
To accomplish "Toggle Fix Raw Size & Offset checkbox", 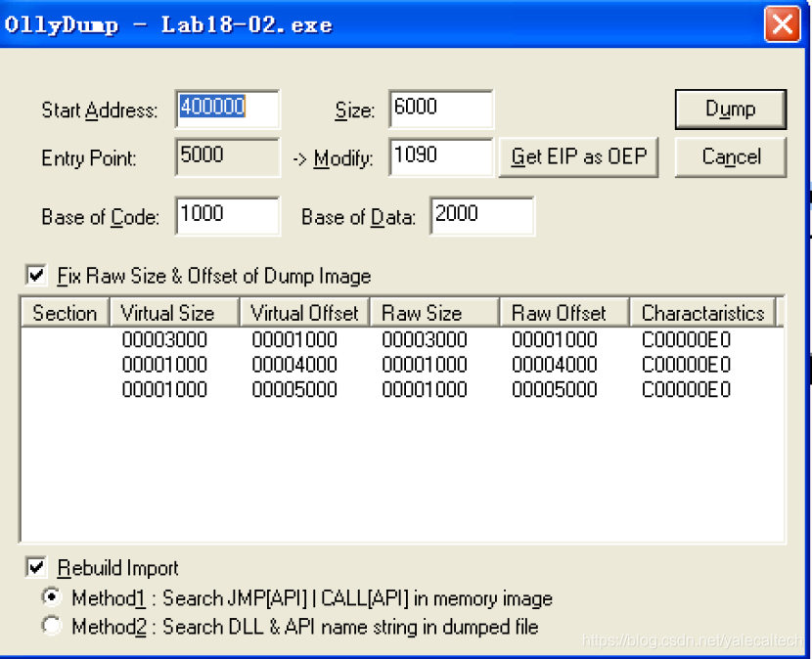I will [36, 276].
